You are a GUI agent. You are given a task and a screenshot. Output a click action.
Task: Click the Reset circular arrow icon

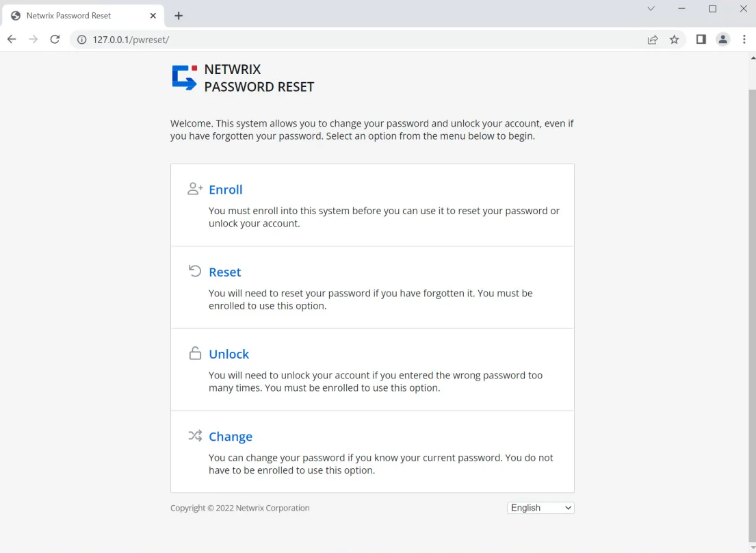195,271
